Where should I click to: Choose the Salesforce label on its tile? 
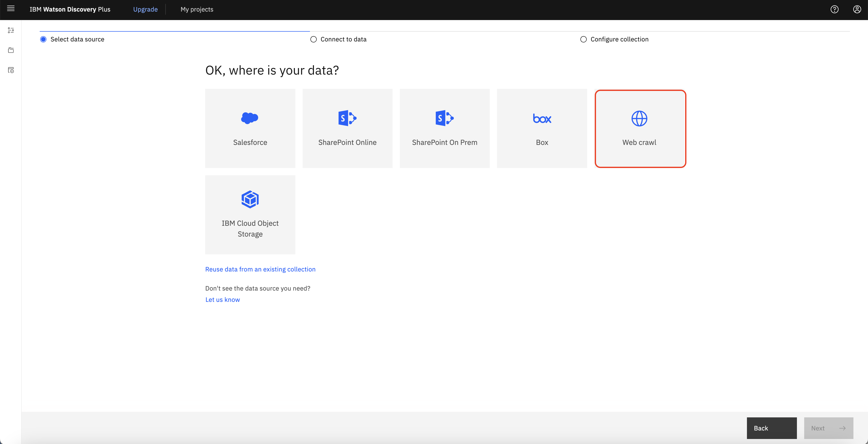[250, 142]
